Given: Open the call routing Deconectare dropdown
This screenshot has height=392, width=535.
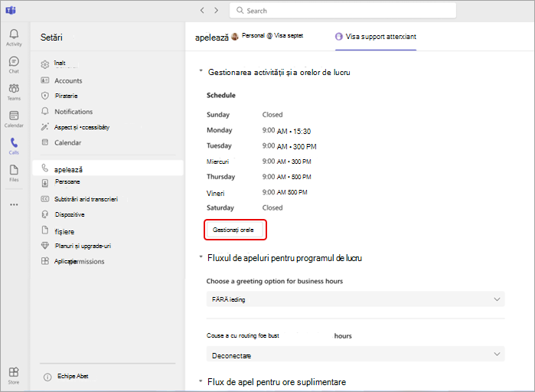Looking at the screenshot, I should click(x=356, y=354).
